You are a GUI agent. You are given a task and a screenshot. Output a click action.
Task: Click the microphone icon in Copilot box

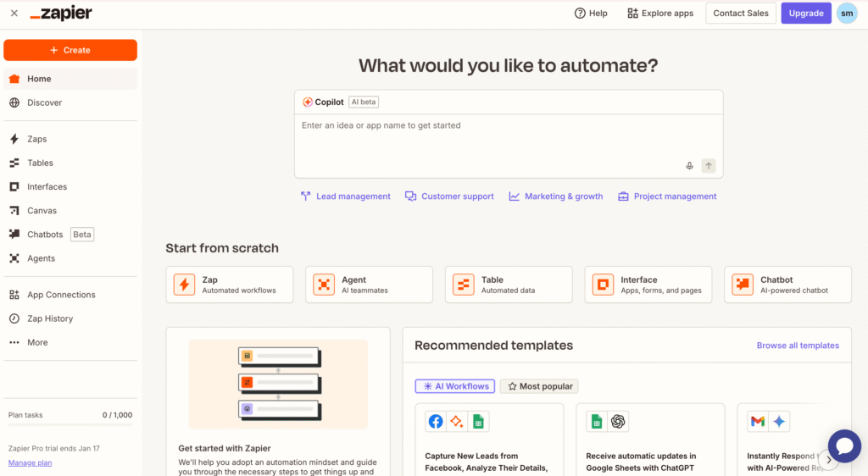coord(689,166)
